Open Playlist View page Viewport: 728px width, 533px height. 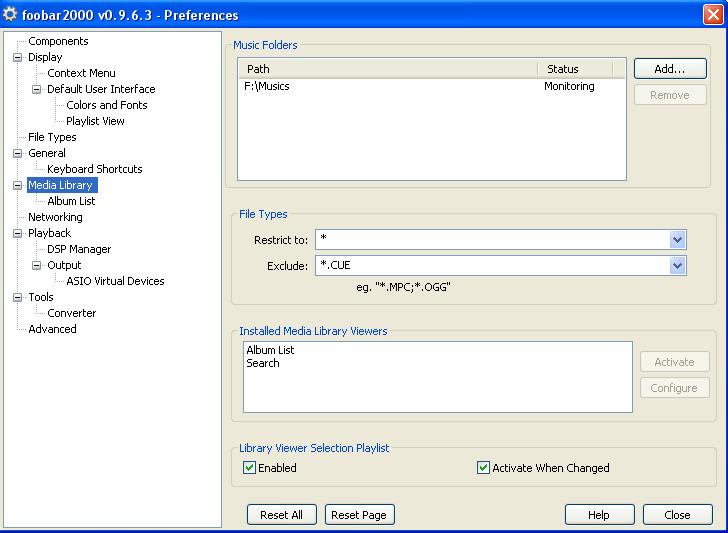point(95,121)
